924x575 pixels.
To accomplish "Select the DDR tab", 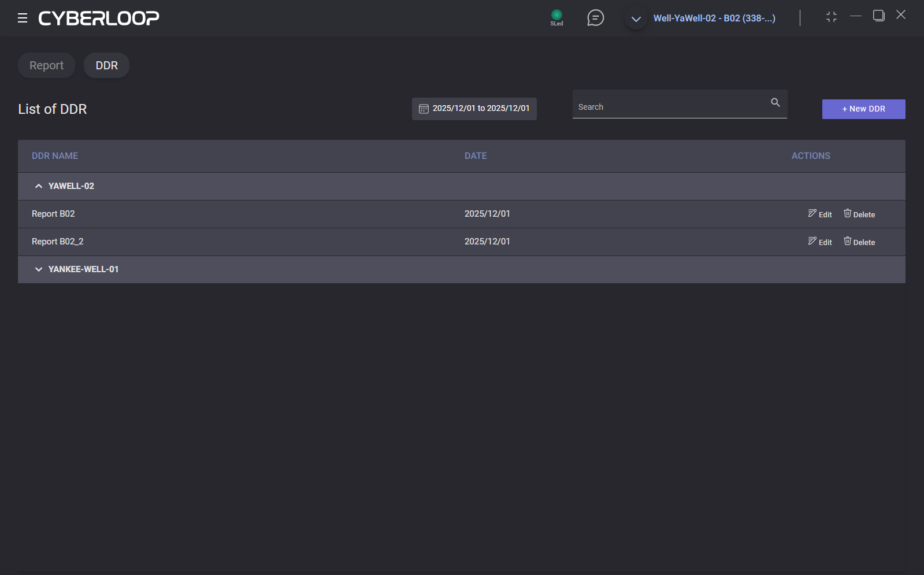I will pyautogui.click(x=106, y=65).
